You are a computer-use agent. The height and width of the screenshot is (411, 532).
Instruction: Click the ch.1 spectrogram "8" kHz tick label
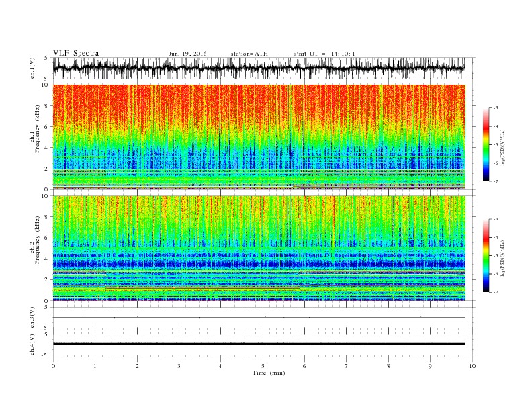click(47, 106)
